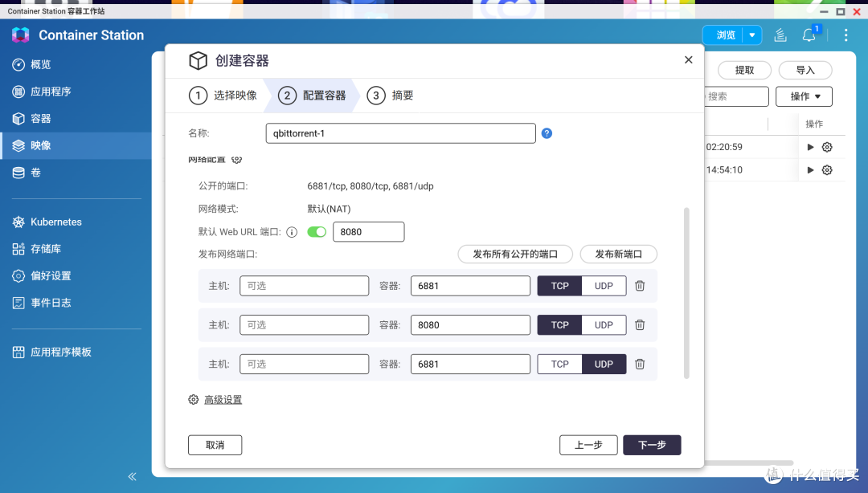The height and width of the screenshot is (493, 868).
Task: Click the Container Station logo icon
Action: [20, 35]
